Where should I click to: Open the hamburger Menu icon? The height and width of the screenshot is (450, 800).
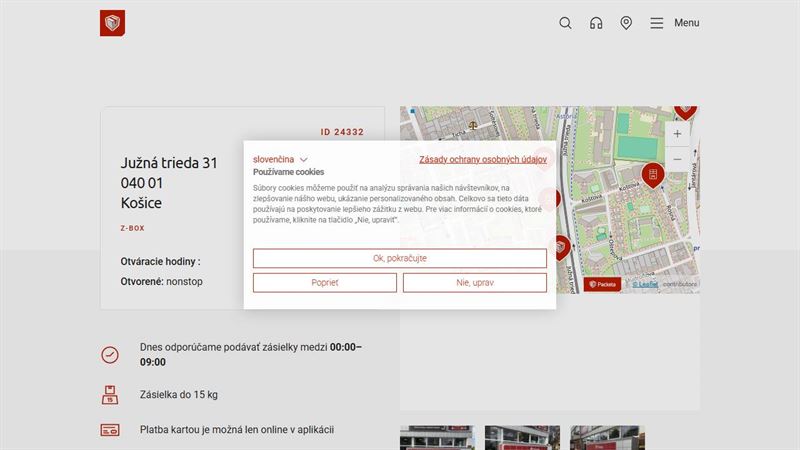[657, 23]
